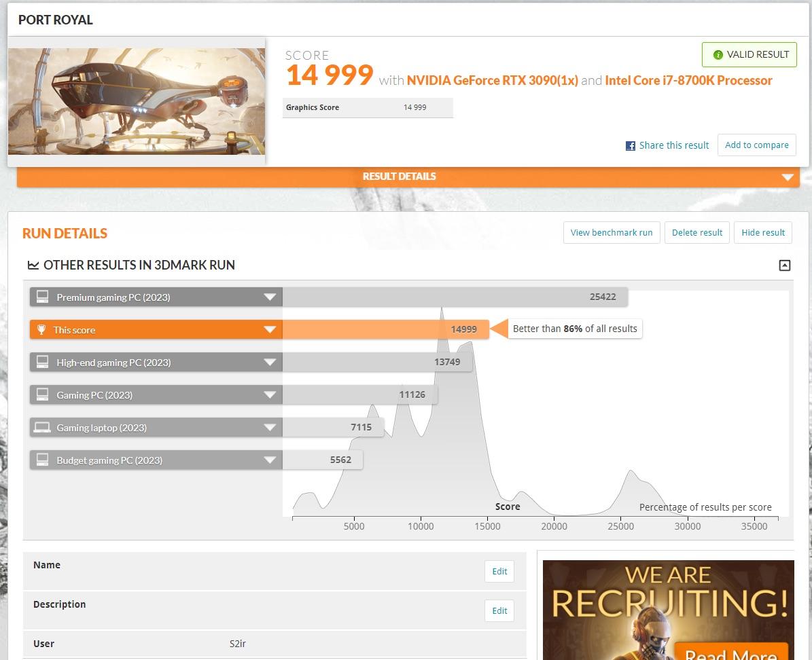Click the View benchmark run button

tap(612, 232)
